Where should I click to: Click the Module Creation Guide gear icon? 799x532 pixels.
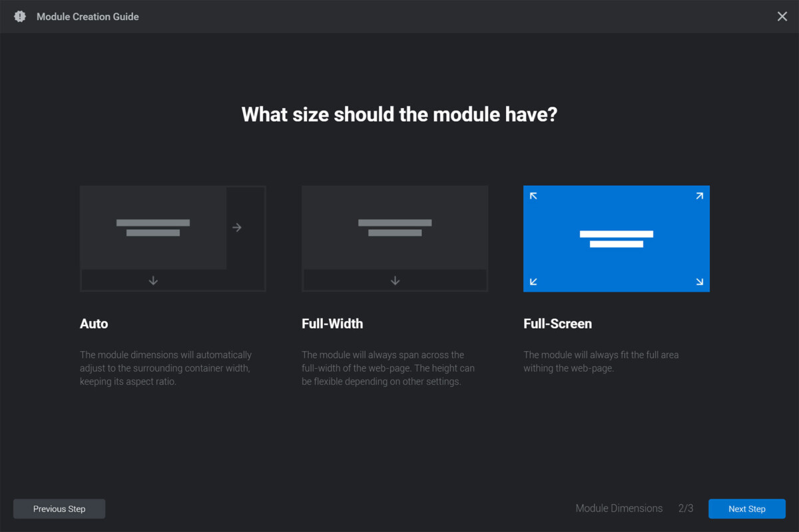[x=19, y=16]
